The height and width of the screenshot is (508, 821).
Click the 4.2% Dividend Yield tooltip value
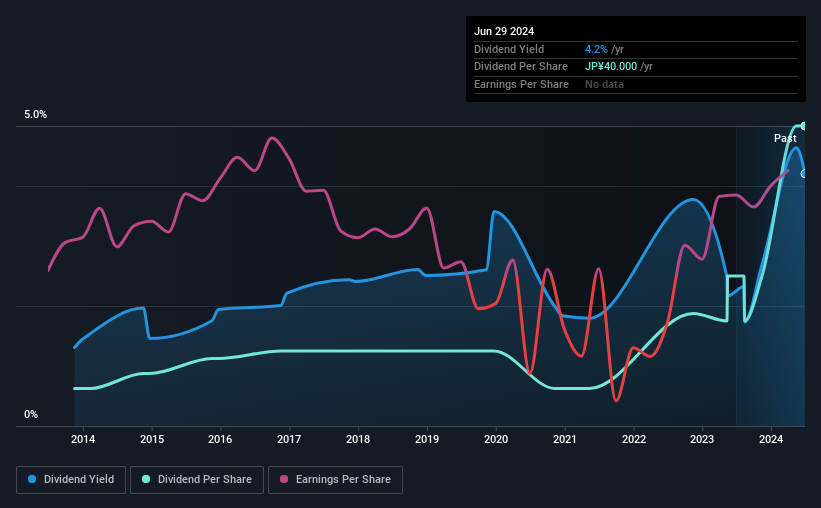tap(596, 49)
